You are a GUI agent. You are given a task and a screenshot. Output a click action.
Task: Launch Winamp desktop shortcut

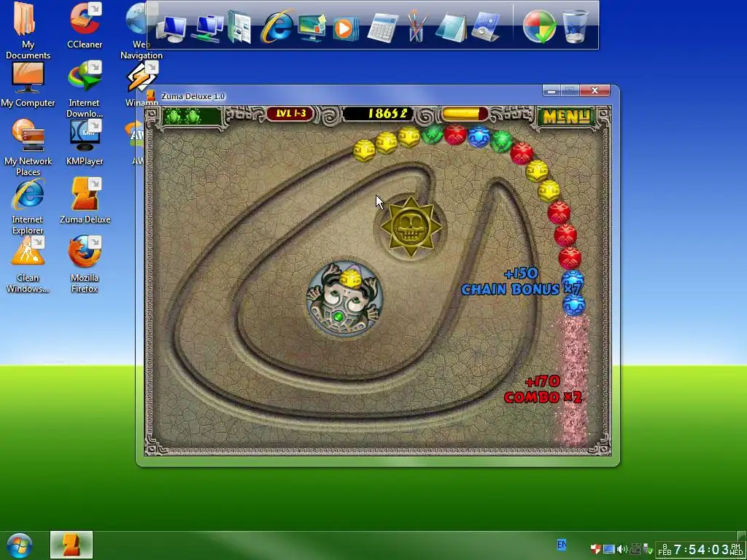pos(142,85)
